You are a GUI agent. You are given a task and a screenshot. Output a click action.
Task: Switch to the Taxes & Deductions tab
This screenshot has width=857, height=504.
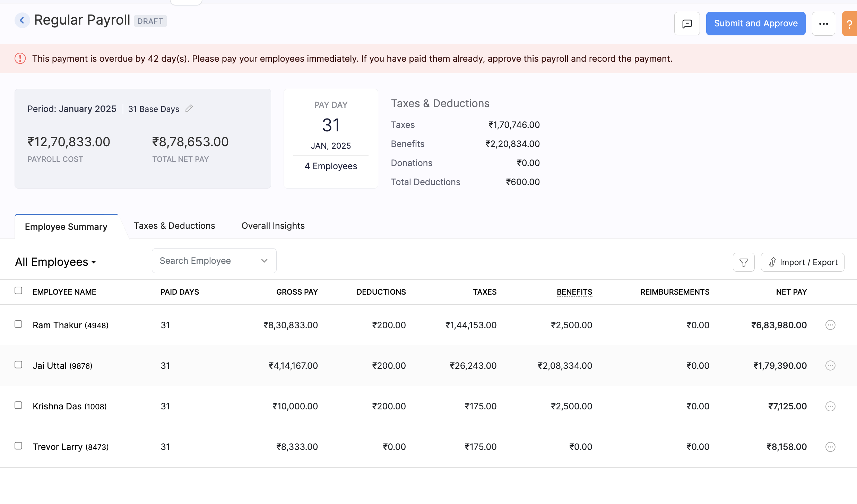coord(174,226)
